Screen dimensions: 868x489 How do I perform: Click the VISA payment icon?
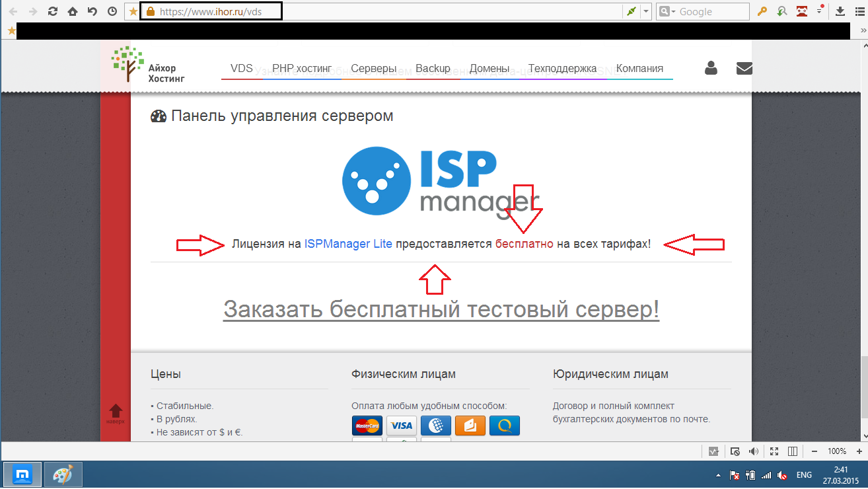401,426
